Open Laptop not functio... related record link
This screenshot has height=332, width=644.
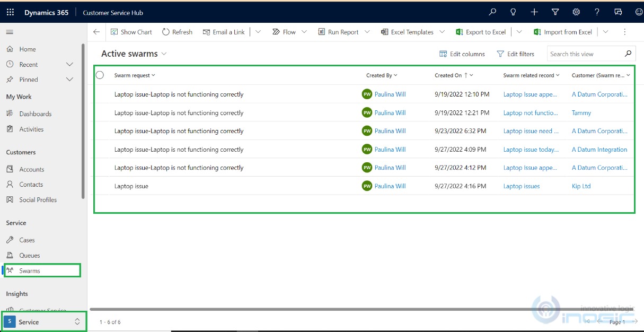(531, 113)
